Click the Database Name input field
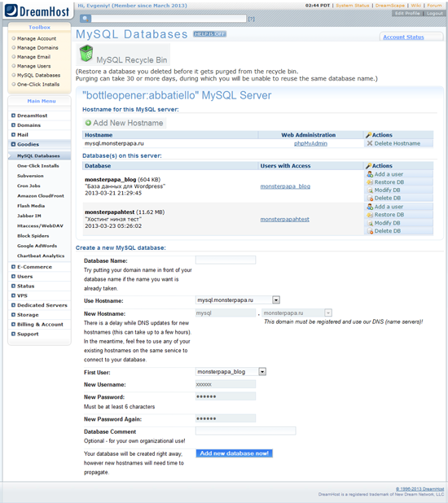This screenshot has height=503, width=448. coord(226,260)
